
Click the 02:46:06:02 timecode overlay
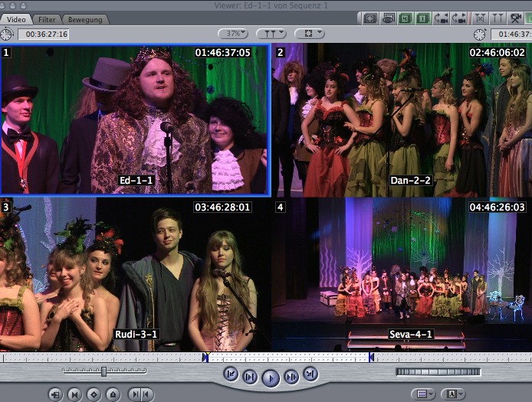tap(497, 53)
